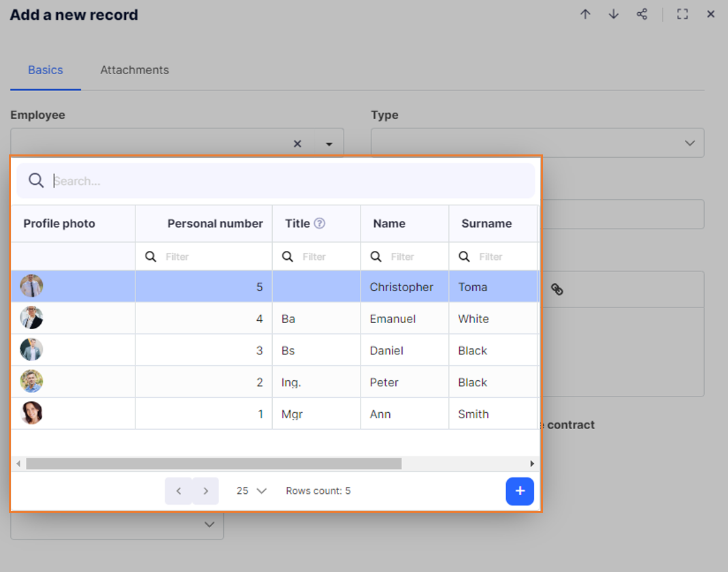This screenshot has height=572, width=728.
Task: Click the Bs title cell
Action: pyautogui.click(x=316, y=350)
